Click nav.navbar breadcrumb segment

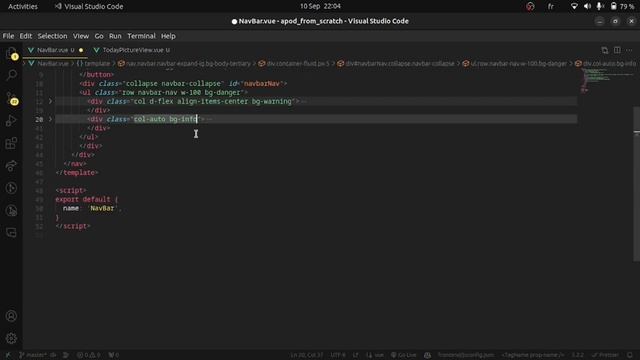pos(184,64)
